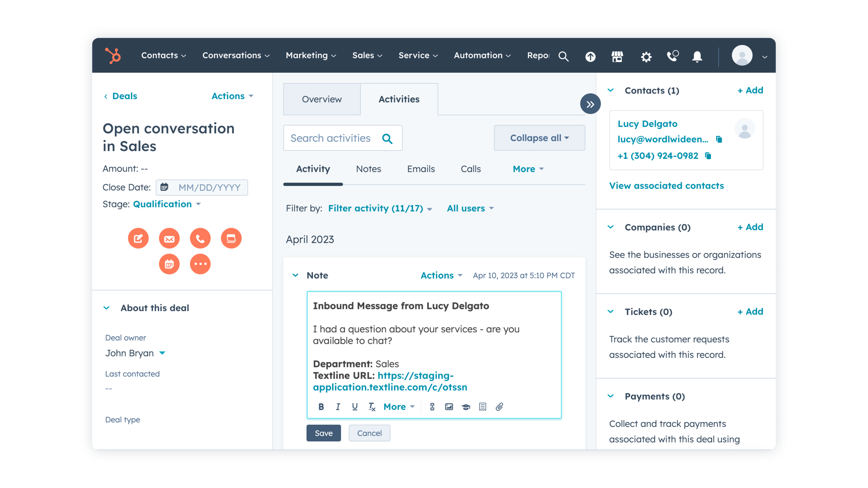Screen dimensions: 868x488
Task: Copy Lucy Delgato's phone number
Action: click(708, 156)
